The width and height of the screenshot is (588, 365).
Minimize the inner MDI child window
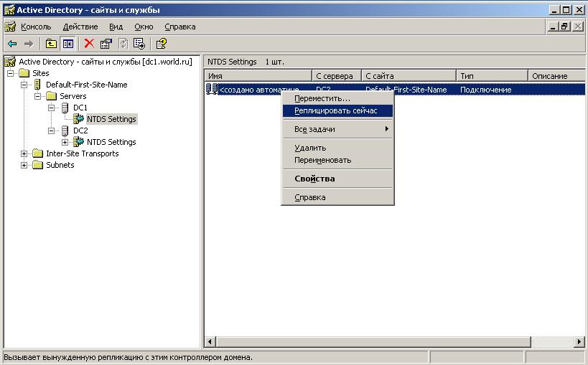tap(552, 27)
